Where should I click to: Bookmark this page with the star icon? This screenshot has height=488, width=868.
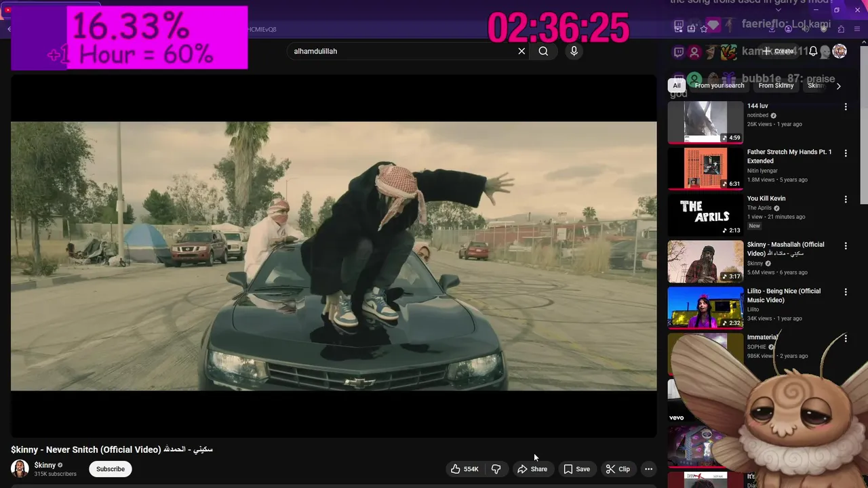click(704, 28)
